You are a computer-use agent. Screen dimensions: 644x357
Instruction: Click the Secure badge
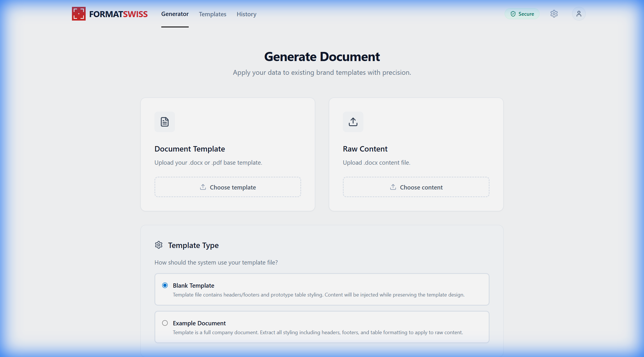pyautogui.click(x=522, y=13)
